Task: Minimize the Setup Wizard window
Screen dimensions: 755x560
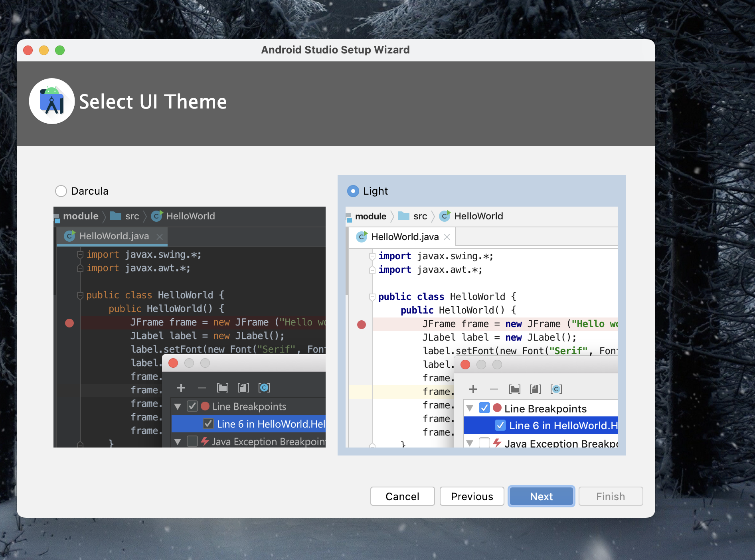Action: click(x=44, y=50)
